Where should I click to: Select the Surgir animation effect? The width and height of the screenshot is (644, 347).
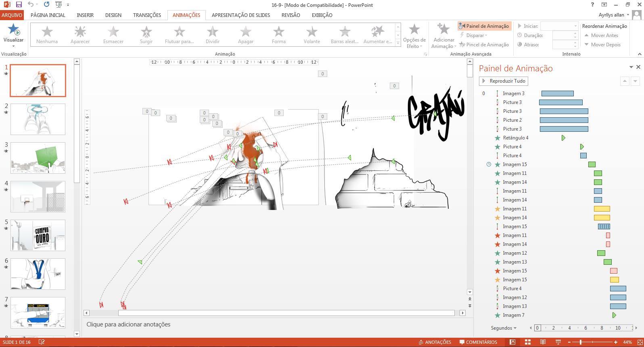point(146,35)
